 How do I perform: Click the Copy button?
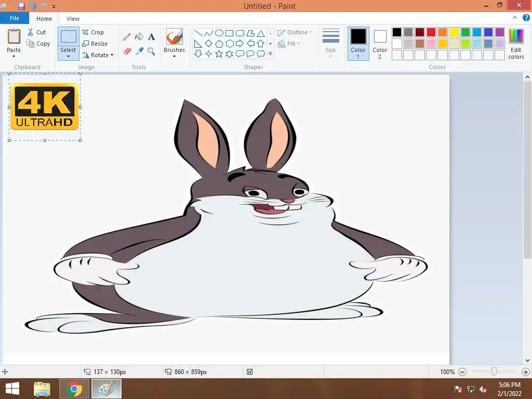(x=38, y=44)
